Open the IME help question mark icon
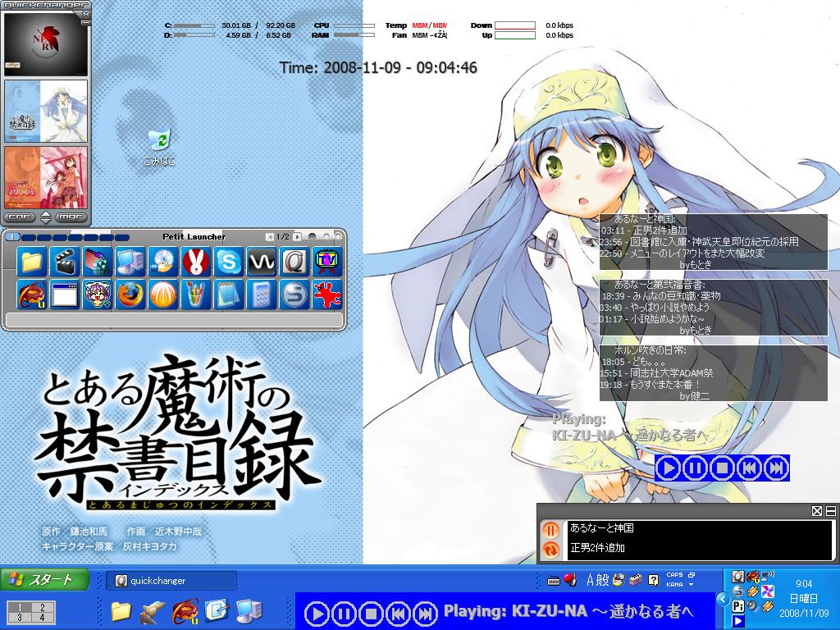 (653, 580)
